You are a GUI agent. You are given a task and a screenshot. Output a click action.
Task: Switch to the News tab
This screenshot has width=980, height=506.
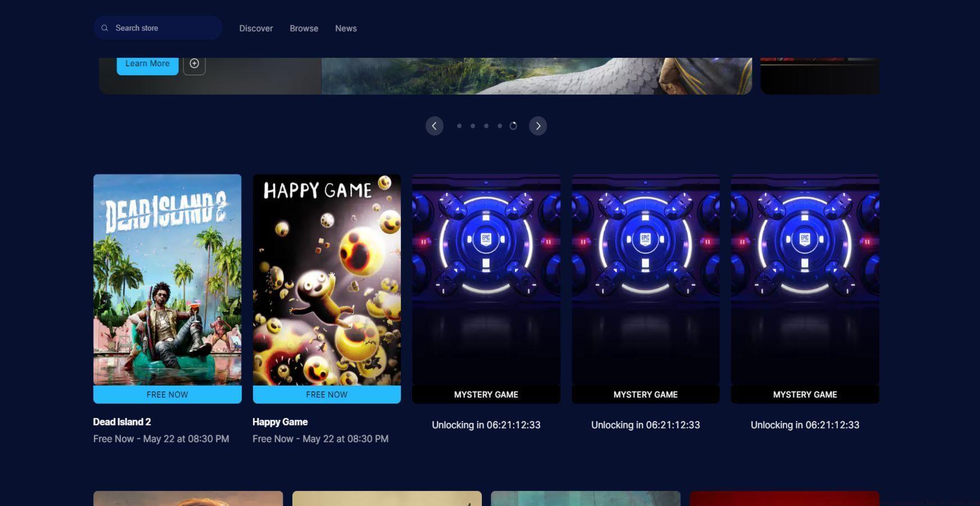coord(346,29)
